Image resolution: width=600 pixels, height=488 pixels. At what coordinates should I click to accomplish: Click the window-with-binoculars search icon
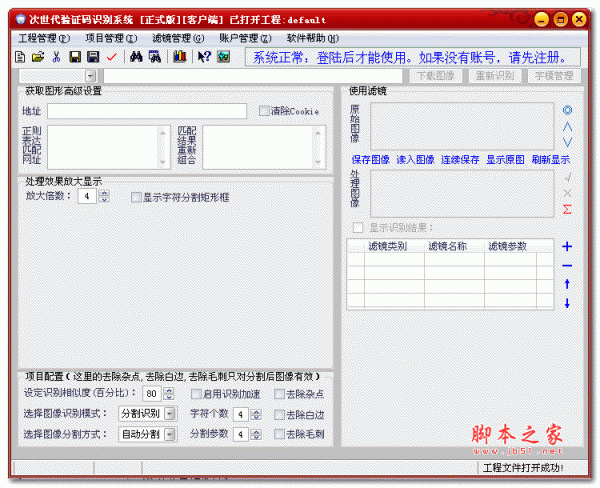pos(155,57)
